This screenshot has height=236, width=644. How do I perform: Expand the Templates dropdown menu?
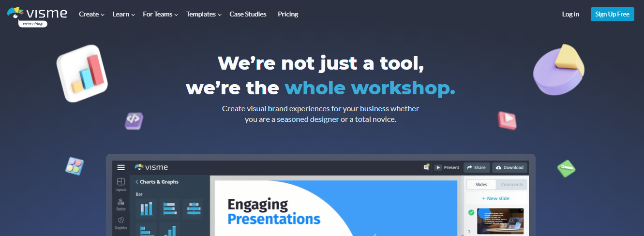pos(204,14)
